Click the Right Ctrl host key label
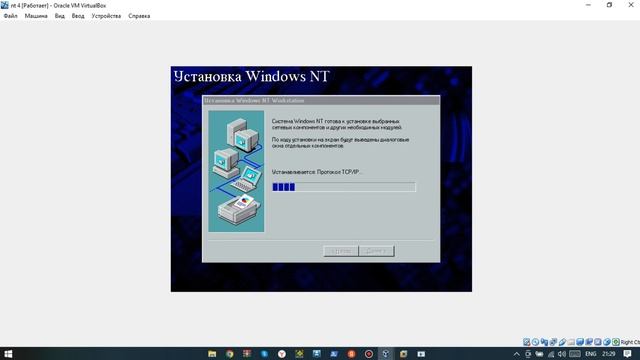 [x=631, y=342]
